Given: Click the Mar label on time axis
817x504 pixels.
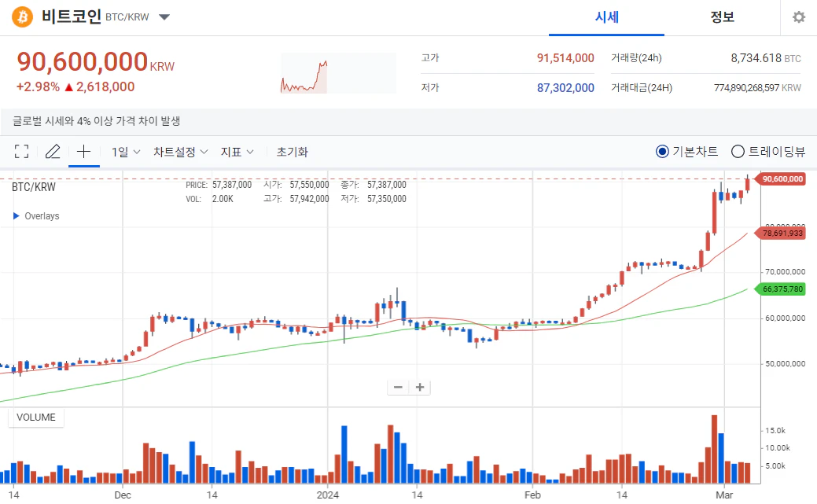Looking at the screenshot, I should 724,495.
